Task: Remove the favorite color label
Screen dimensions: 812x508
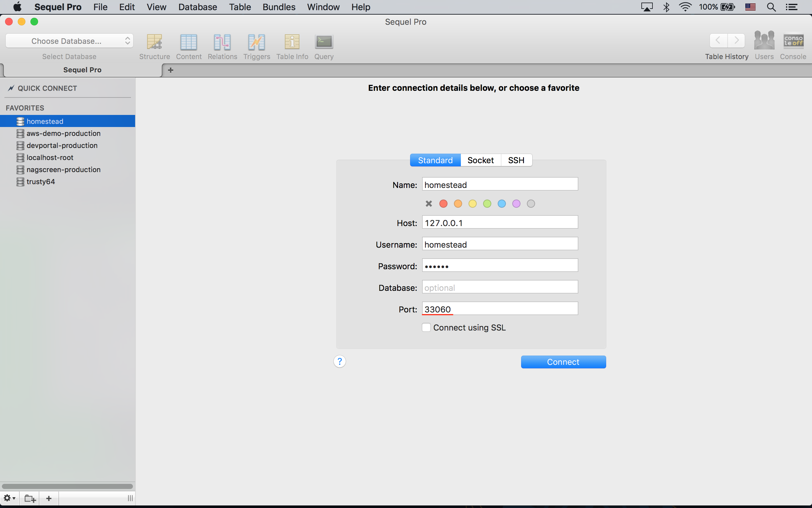Action: pos(429,204)
